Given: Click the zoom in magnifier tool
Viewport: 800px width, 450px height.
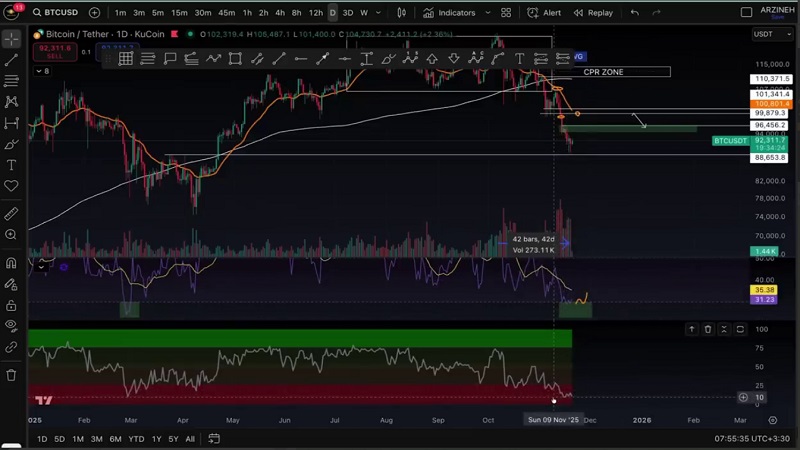Looking at the screenshot, I should click(12, 235).
